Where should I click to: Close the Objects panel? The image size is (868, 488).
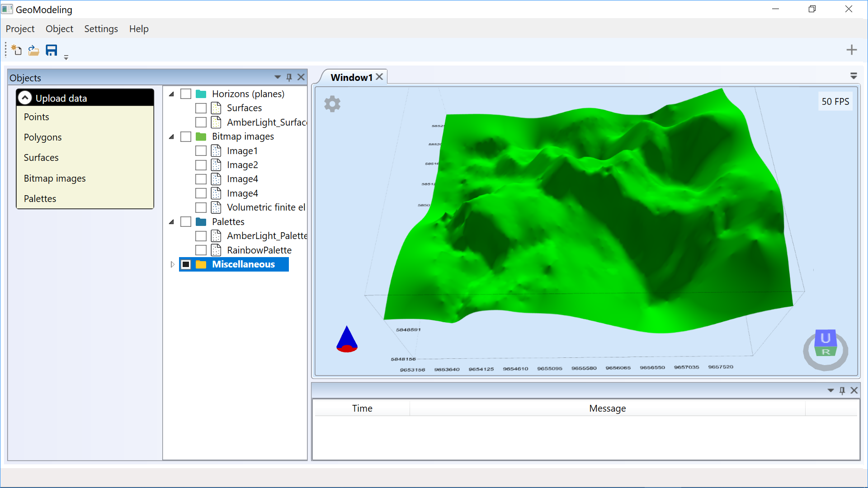301,77
